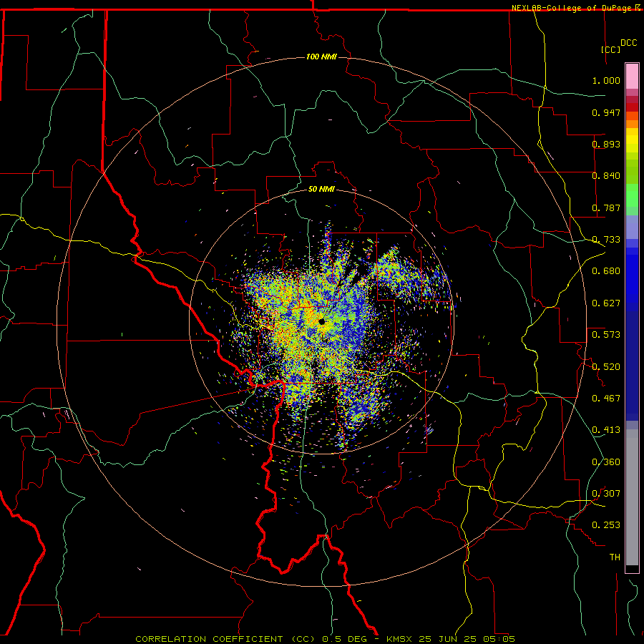644x644 pixels.
Task: Click the 1.000 legend value
Action: click(x=606, y=80)
